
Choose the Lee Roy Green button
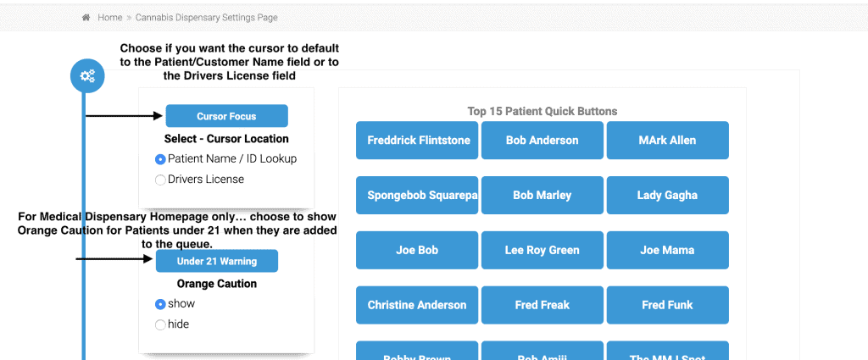click(542, 250)
